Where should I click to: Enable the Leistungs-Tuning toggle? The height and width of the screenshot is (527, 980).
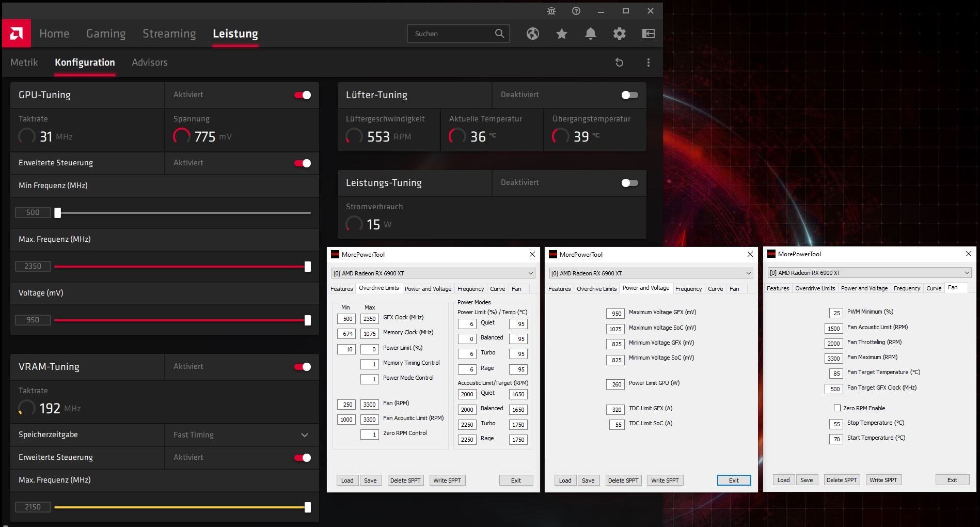630,183
